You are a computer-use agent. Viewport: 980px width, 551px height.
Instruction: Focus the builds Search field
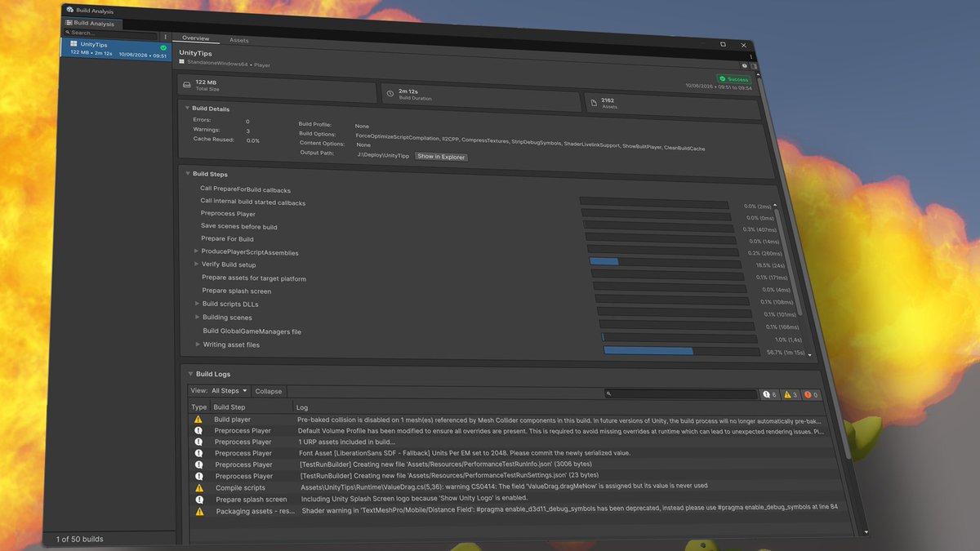click(111, 33)
